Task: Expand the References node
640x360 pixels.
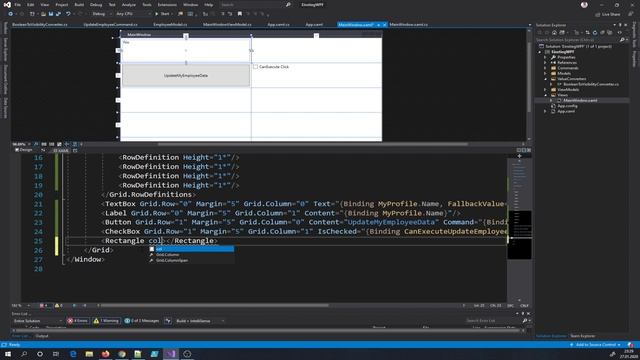Action: [545, 62]
